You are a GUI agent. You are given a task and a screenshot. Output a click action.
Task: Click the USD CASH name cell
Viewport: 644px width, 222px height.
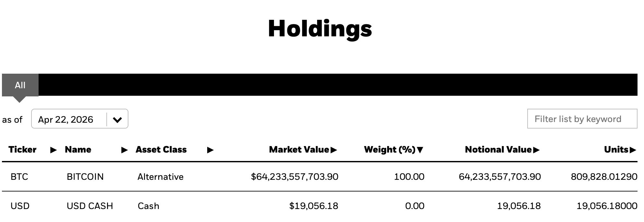click(x=90, y=206)
